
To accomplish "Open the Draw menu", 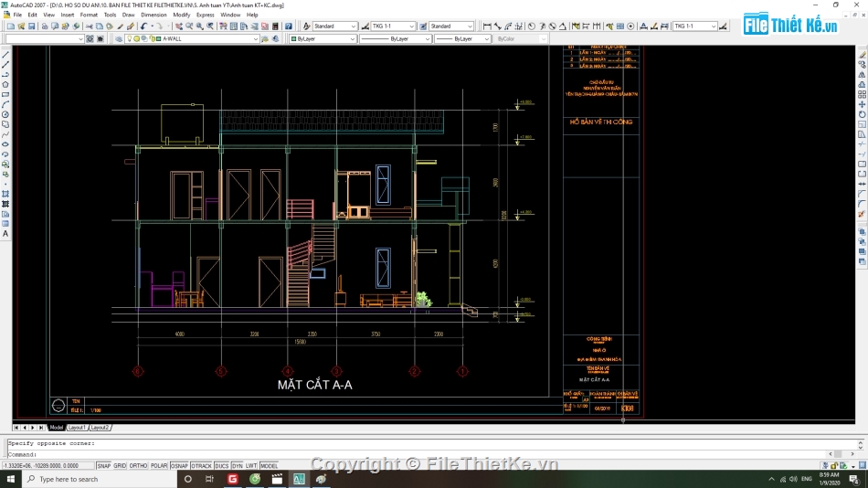I will [x=129, y=15].
